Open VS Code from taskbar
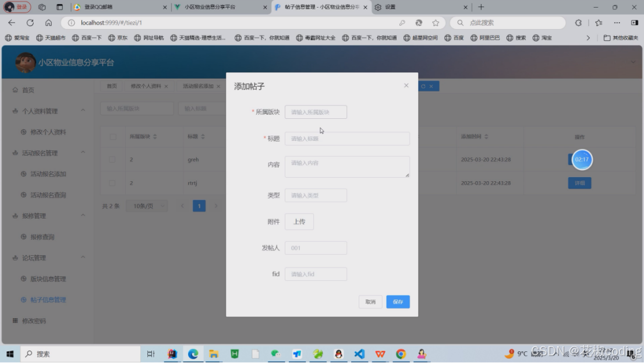 pyautogui.click(x=359, y=354)
